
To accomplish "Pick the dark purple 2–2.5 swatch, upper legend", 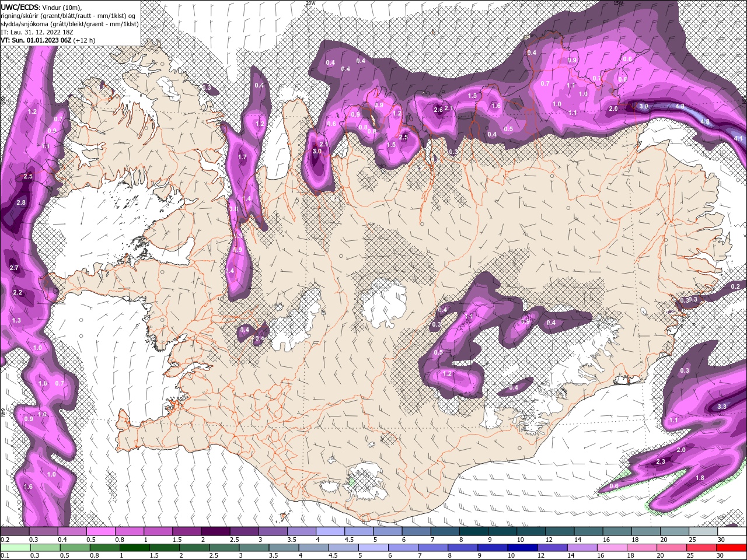I will (x=215, y=531).
